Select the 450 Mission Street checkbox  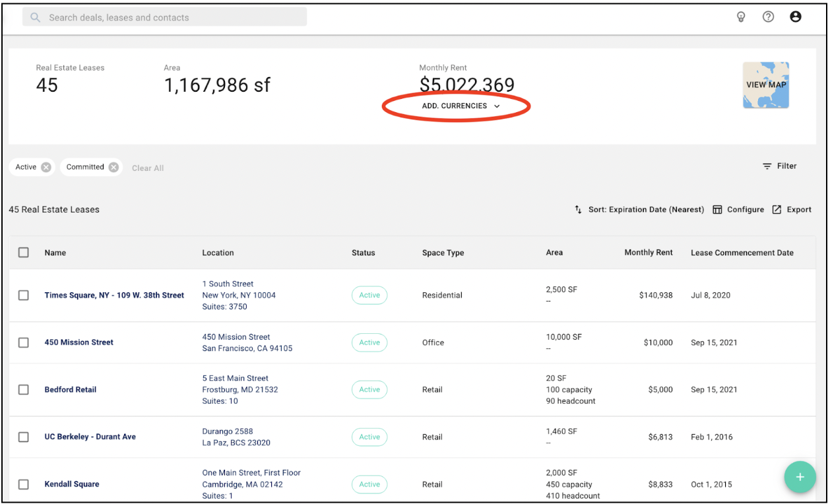point(24,342)
